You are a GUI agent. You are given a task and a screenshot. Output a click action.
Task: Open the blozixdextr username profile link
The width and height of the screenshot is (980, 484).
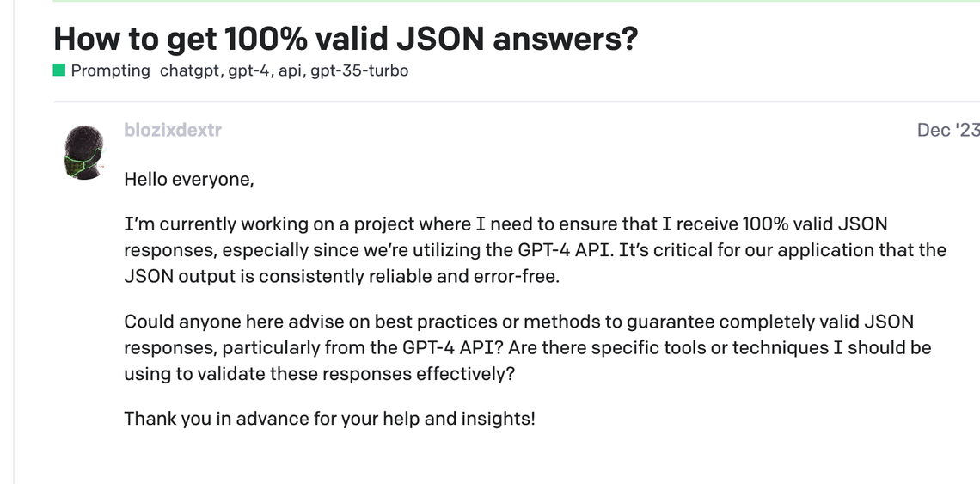click(173, 130)
